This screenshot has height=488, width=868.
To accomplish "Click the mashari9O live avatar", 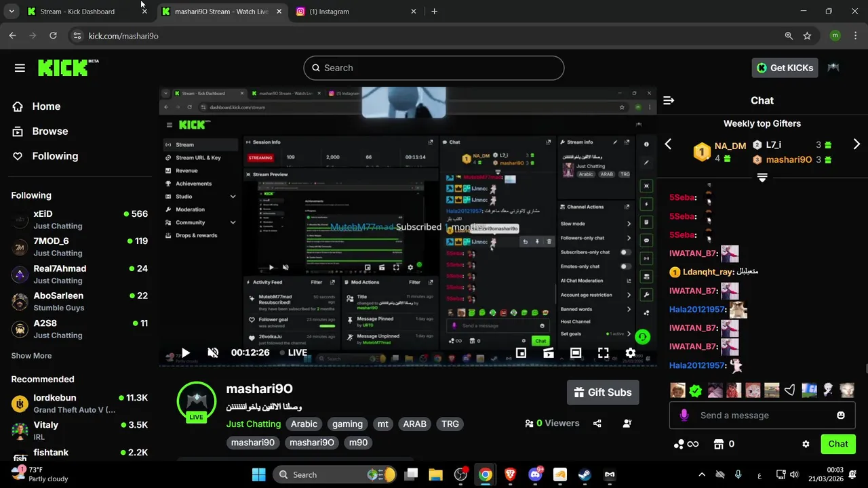I will point(197,403).
